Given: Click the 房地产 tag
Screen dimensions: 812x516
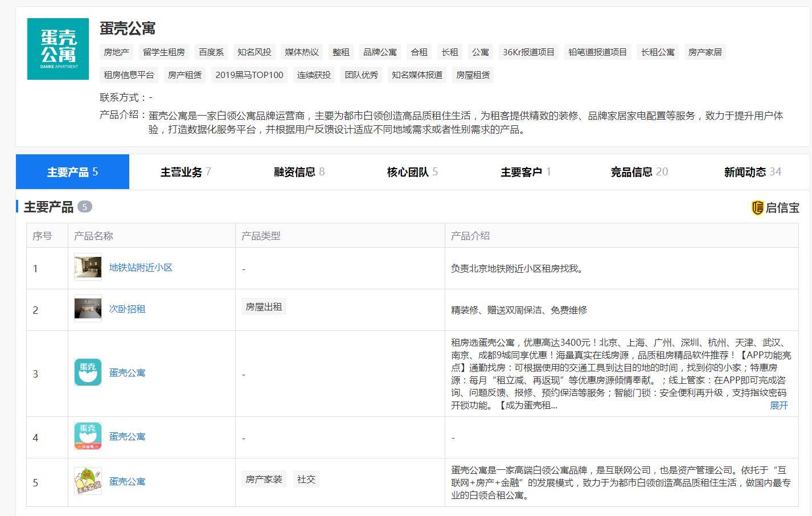Looking at the screenshot, I should pyautogui.click(x=116, y=52).
